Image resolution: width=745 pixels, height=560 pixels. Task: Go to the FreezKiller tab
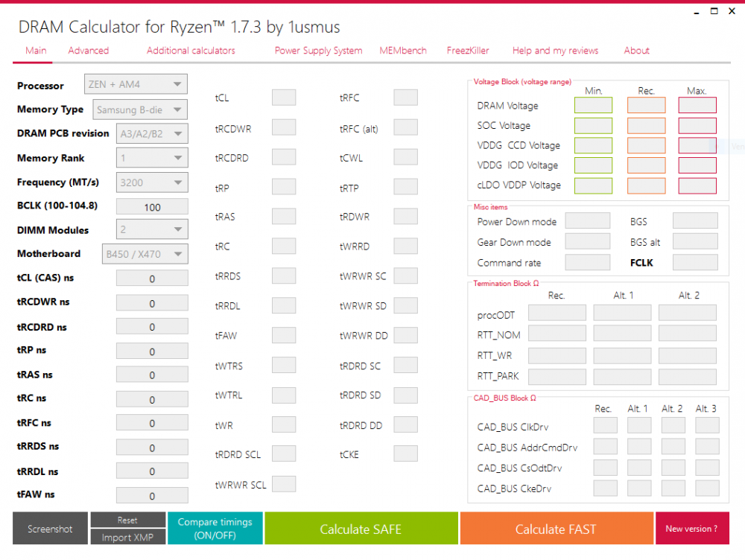coord(467,51)
